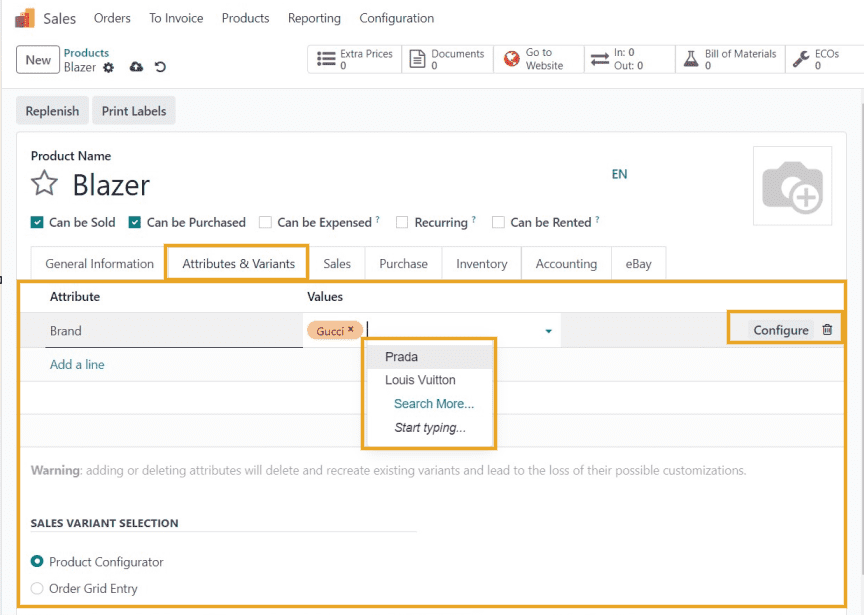Click the favorite star icon beside Blazer
The width and height of the screenshot is (864, 615).
pyautogui.click(x=44, y=184)
